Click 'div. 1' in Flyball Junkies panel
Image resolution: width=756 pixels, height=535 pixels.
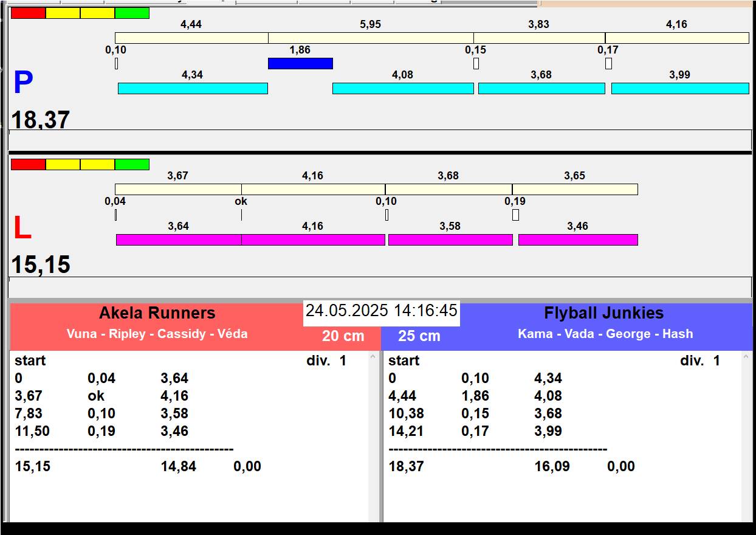point(700,361)
